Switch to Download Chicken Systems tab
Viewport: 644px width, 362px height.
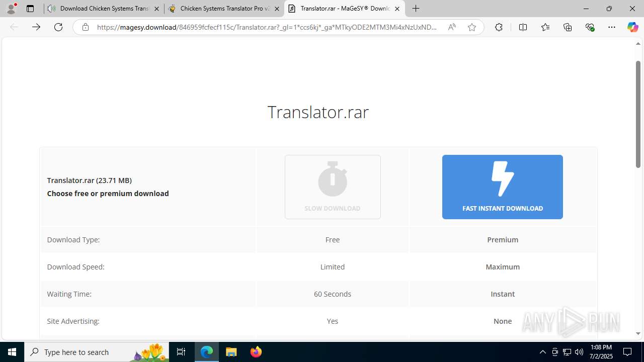point(104,9)
